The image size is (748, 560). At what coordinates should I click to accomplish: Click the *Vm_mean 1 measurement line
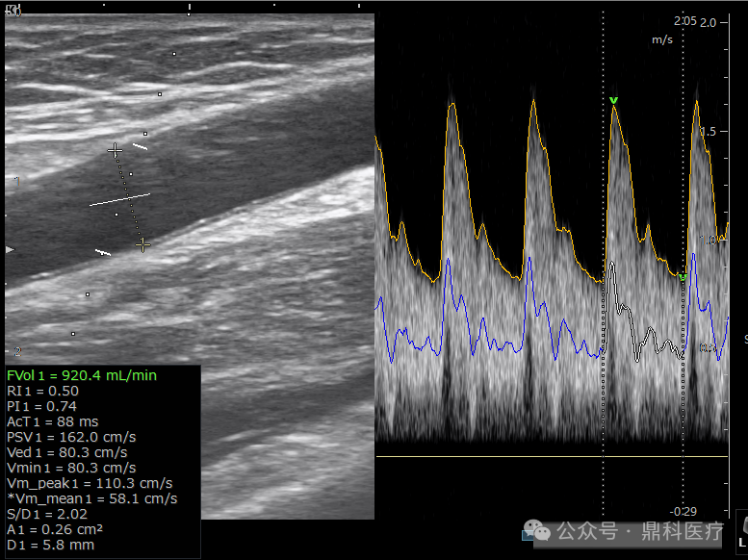pos(92,498)
